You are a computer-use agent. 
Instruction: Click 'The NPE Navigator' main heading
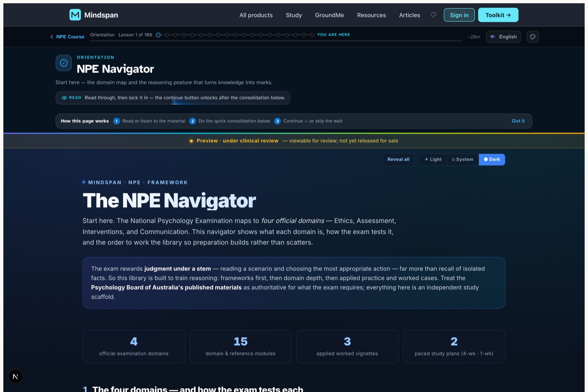[x=169, y=201]
